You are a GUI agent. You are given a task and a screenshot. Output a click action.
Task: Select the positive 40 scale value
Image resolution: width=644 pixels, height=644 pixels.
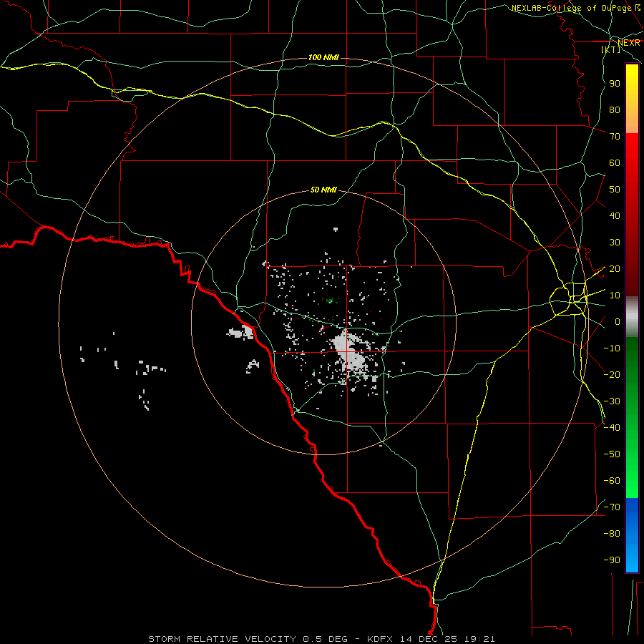coord(615,216)
